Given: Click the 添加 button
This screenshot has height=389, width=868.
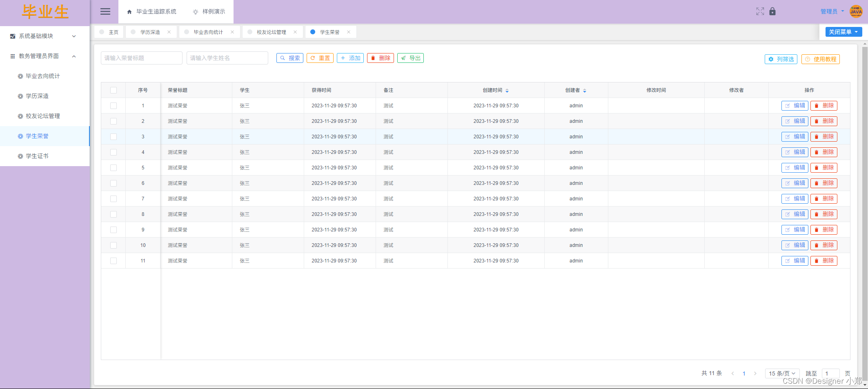Looking at the screenshot, I should [x=350, y=58].
